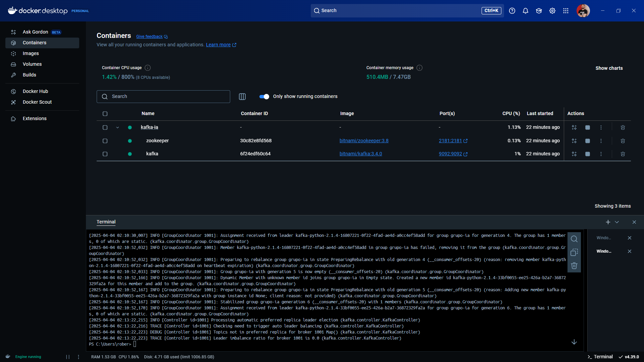Screen dimensions: 644x362
Task: Click the user profile avatar
Action: tap(583, 11)
